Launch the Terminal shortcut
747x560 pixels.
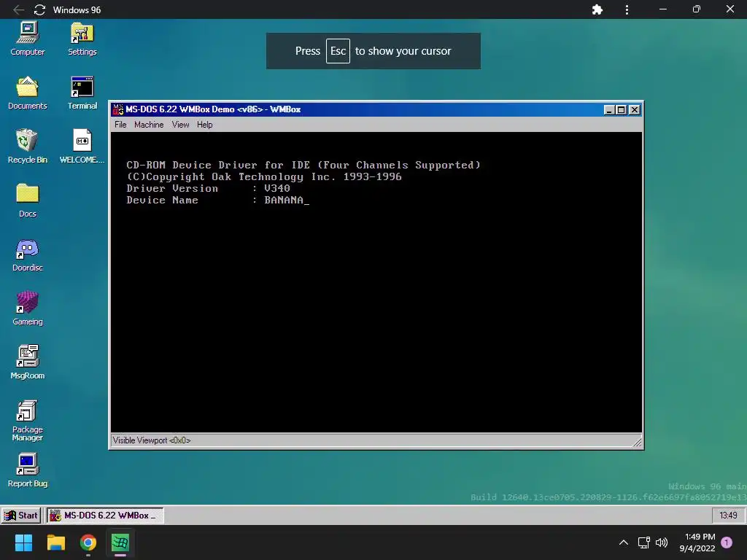click(x=82, y=93)
